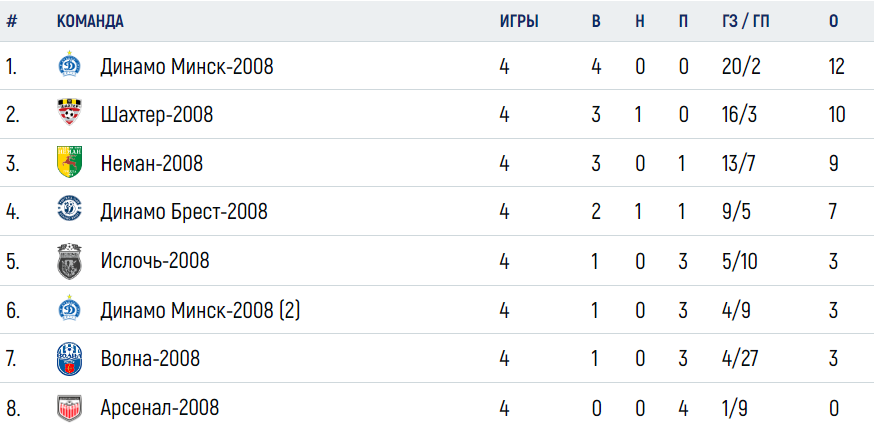Click the Волна-2008 blue crest
The image size is (874, 430).
(x=70, y=358)
